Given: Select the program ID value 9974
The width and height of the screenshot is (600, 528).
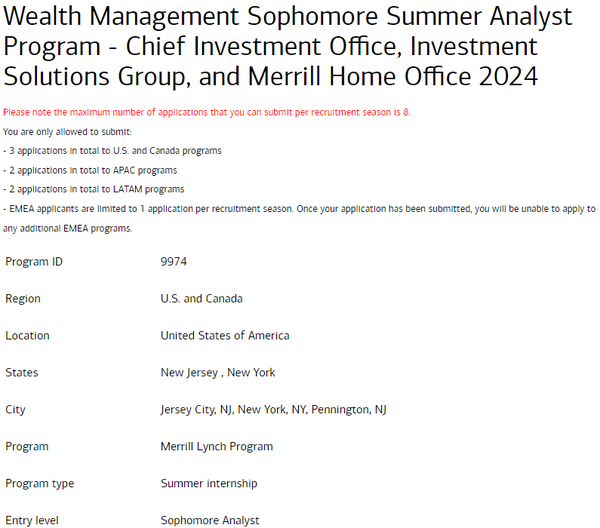Looking at the screenshot, I should coord(174,262).
